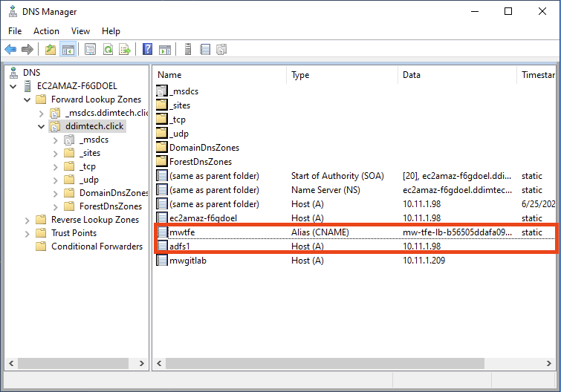The width and height of the screenshot is (561, 392).
Task: Select the Name Server (NS) type cell
Action: (325, 190)
